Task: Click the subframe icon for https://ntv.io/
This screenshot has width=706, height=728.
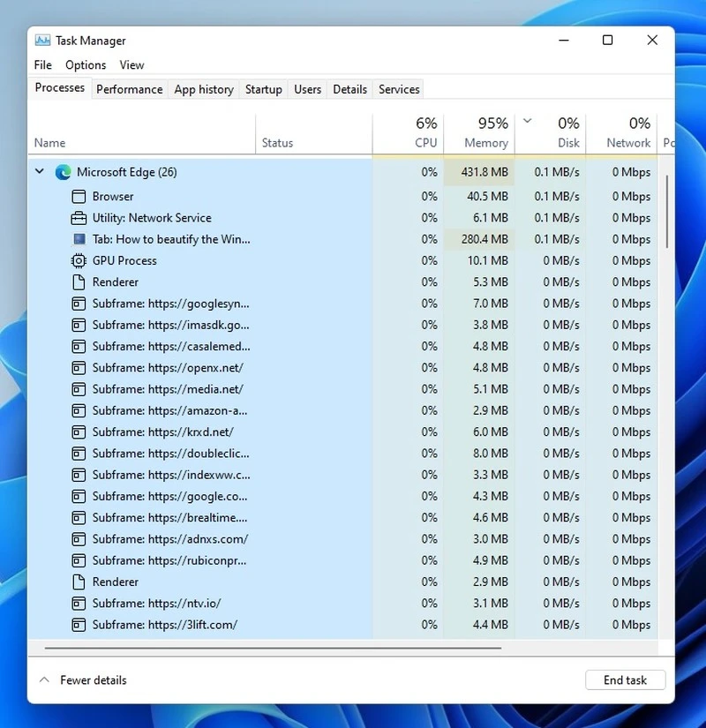Action: click(x=79, y=603)
